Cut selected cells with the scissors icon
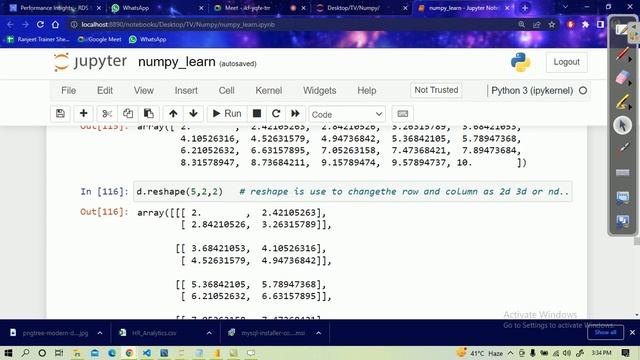Screen dimensions: 640x360 pos(107,113)
